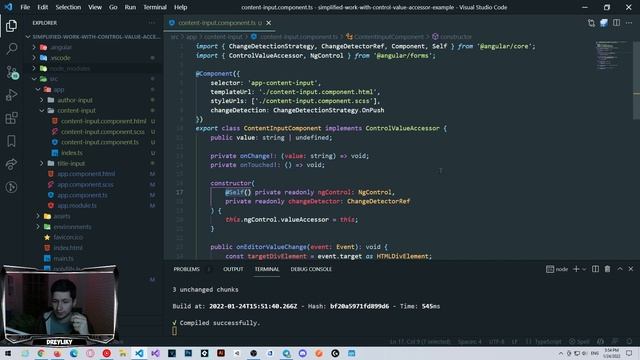Open app.component.html in the explorer
The height and width of the screenshot is (360, 640).
pyautogui.click(x=86, y=174)
